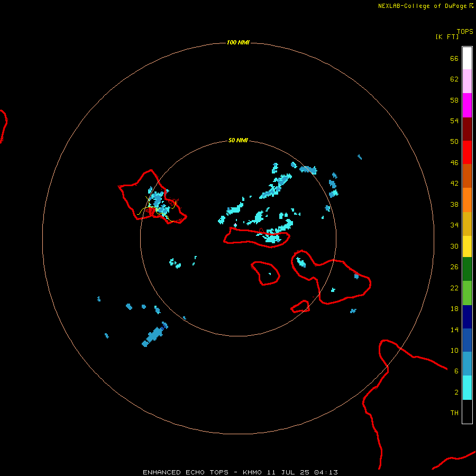Click the '50 NMI' range ring label
The width and height of the screenshot is (476, 476).
coord(238,140)
